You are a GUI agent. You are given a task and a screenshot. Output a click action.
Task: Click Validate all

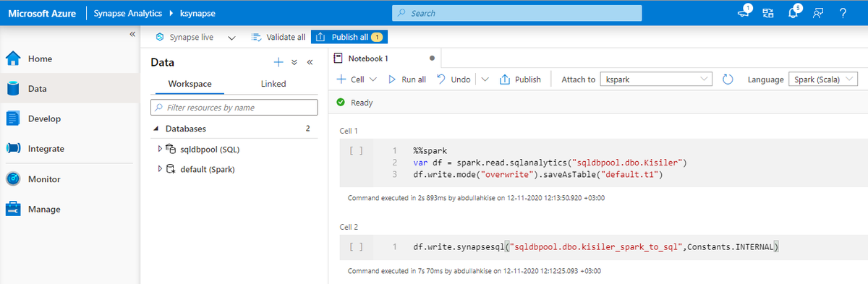coord(278,37)
